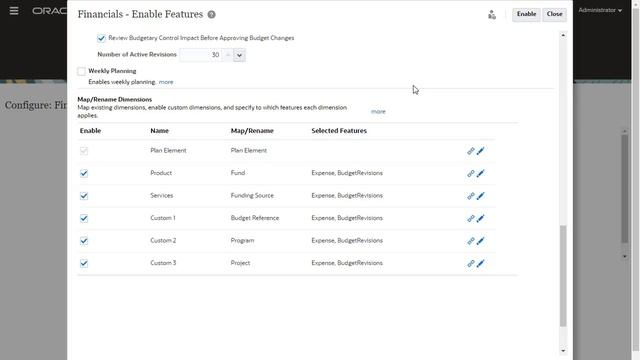Toggle Review Budgetary Control Impact checkbox

click(101, 38)
